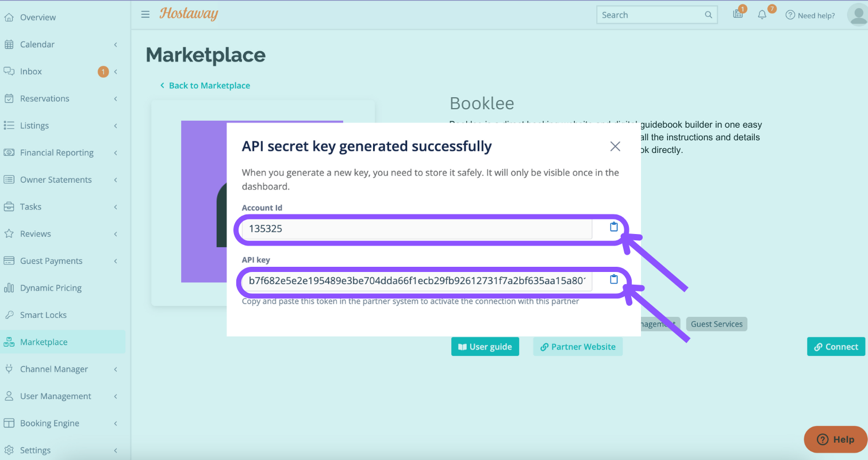Expand the Calendar submenu chevron

(x=116, y=44)
